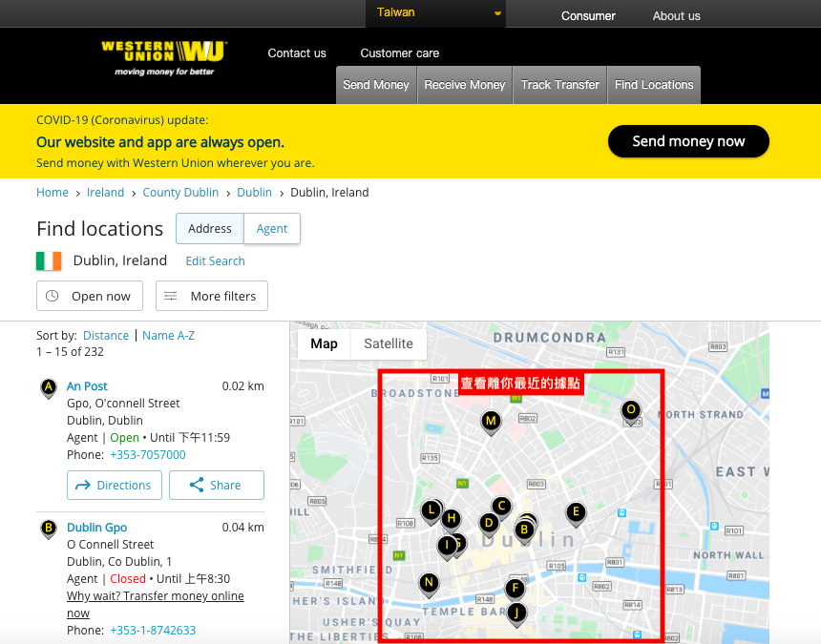Click map marker H

451,520
